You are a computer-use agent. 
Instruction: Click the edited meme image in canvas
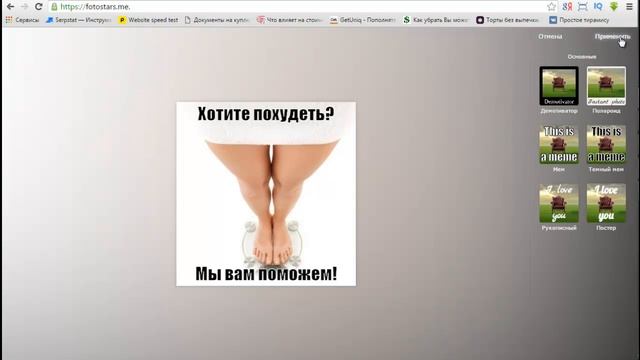pyautogui.click(x=266, y=194)
